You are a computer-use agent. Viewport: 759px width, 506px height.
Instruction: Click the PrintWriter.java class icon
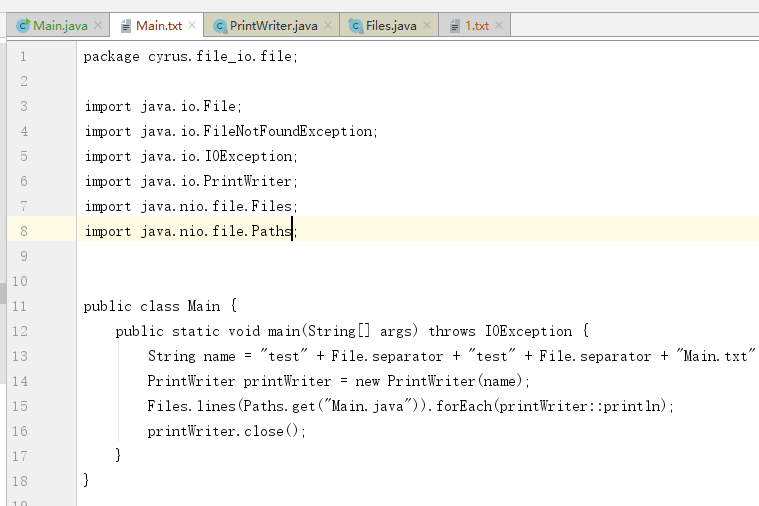coord(220,26)
